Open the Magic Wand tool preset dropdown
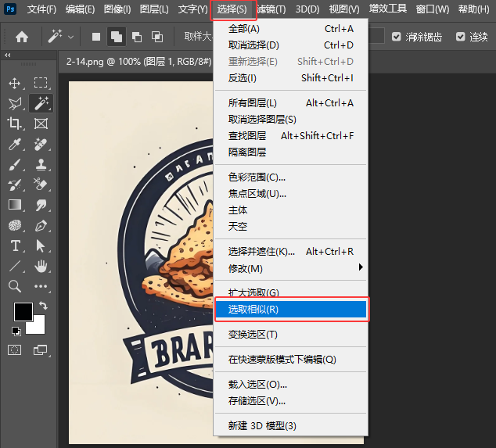This screenshot has width=496, height=448. tap(71, 38)
